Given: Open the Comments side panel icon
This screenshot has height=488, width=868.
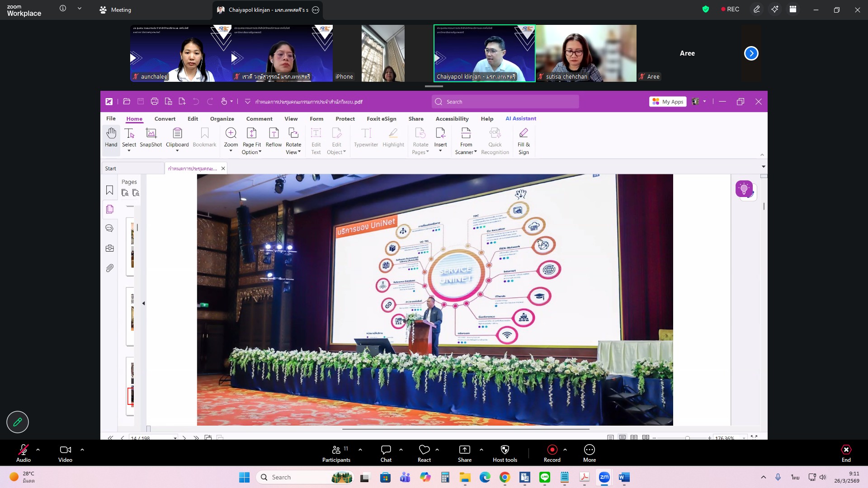Looking at the screenshot, I should tap(109, 229).
